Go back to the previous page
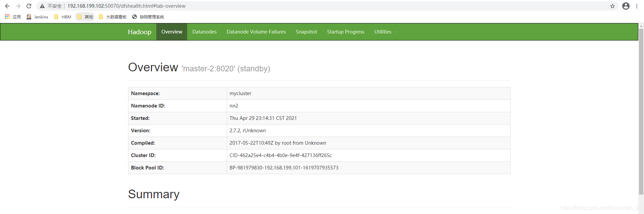The image size is (644, 214). tap(7, 6)
